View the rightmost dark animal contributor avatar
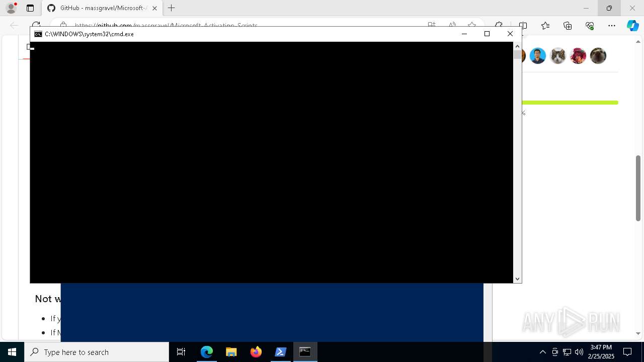The image size is (644, 362). coord(598,56)
